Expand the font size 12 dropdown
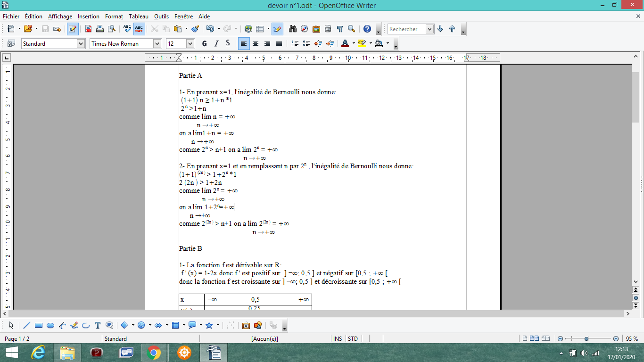The width and height of the screenshot is (644, 362). click(190, 43)
